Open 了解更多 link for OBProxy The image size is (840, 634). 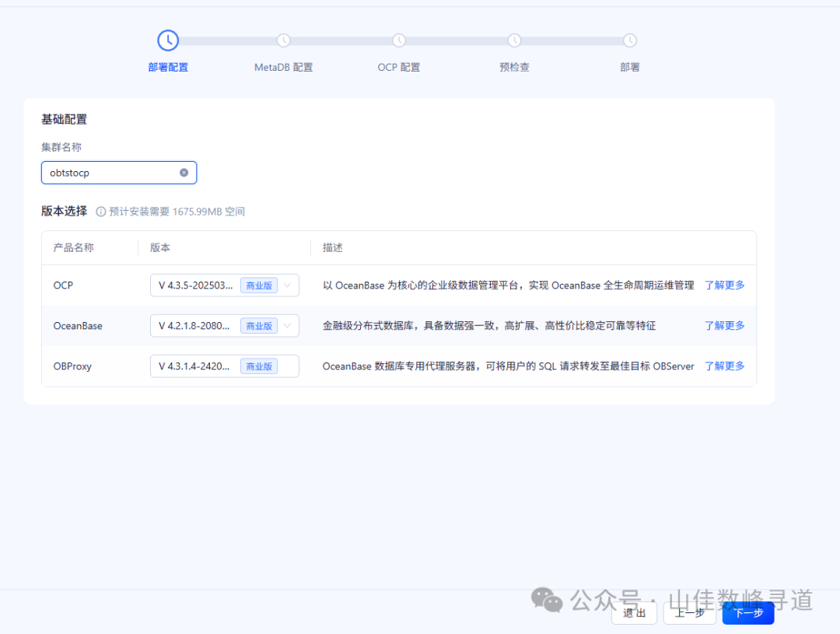724,366
